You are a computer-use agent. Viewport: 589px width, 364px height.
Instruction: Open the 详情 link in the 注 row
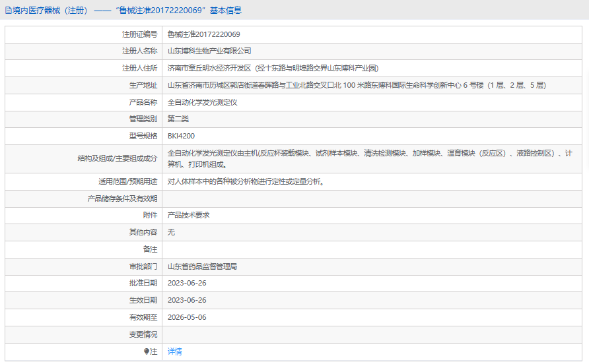[175, 351]
